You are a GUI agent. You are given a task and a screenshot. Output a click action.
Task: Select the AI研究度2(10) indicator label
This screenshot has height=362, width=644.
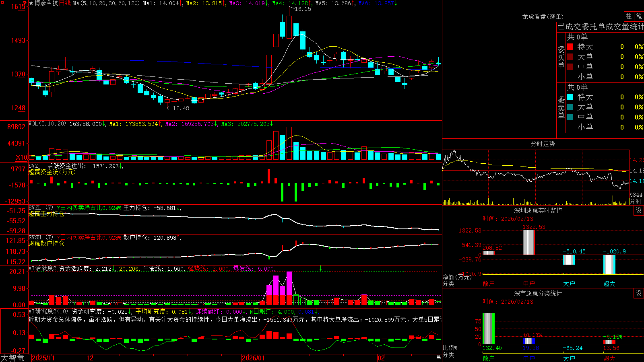click(48, 311)
